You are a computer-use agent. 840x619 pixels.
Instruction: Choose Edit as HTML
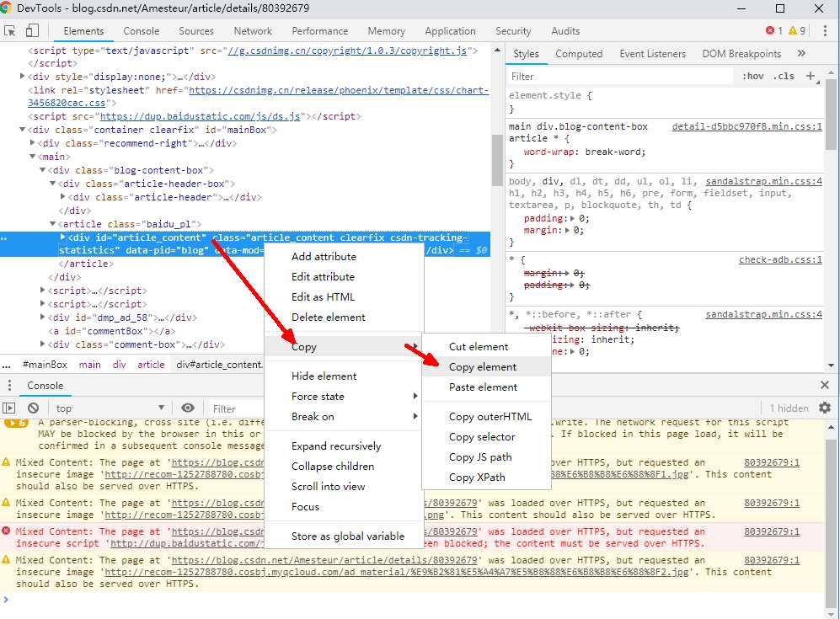pyautogui.click(x=344, y=296)
